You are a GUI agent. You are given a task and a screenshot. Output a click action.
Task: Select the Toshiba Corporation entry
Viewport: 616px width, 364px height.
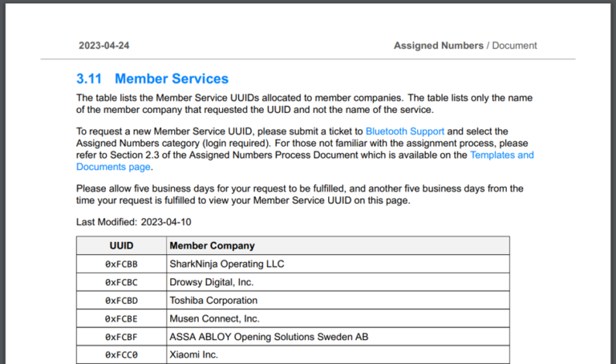point(213,301)
